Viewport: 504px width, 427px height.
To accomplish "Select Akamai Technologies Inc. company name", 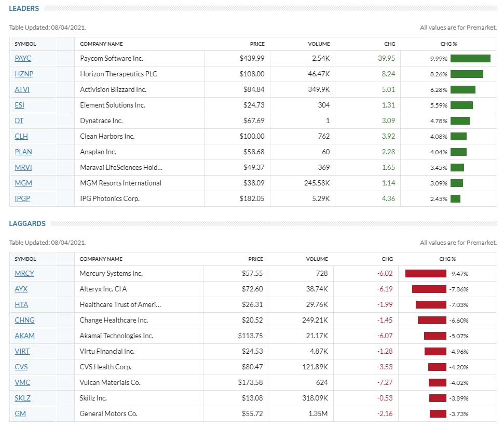I will coord(116,336).
